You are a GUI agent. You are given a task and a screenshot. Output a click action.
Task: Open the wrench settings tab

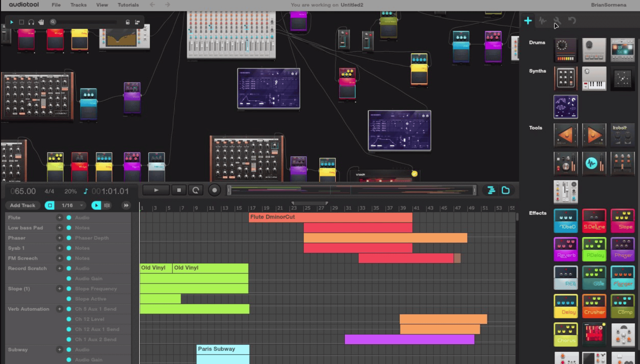coord(557,21)
